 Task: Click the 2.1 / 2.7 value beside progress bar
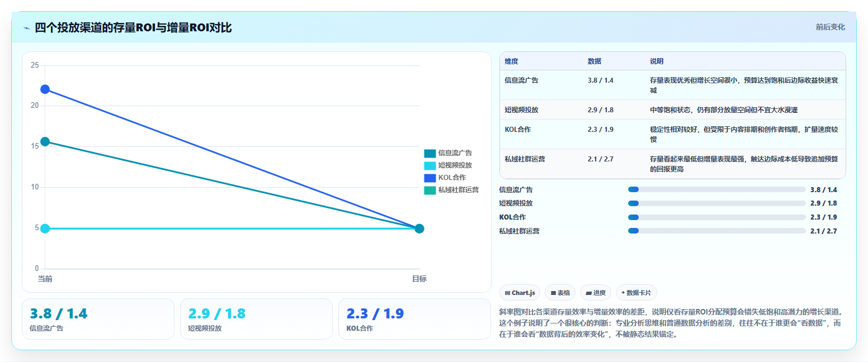[824, 231]
